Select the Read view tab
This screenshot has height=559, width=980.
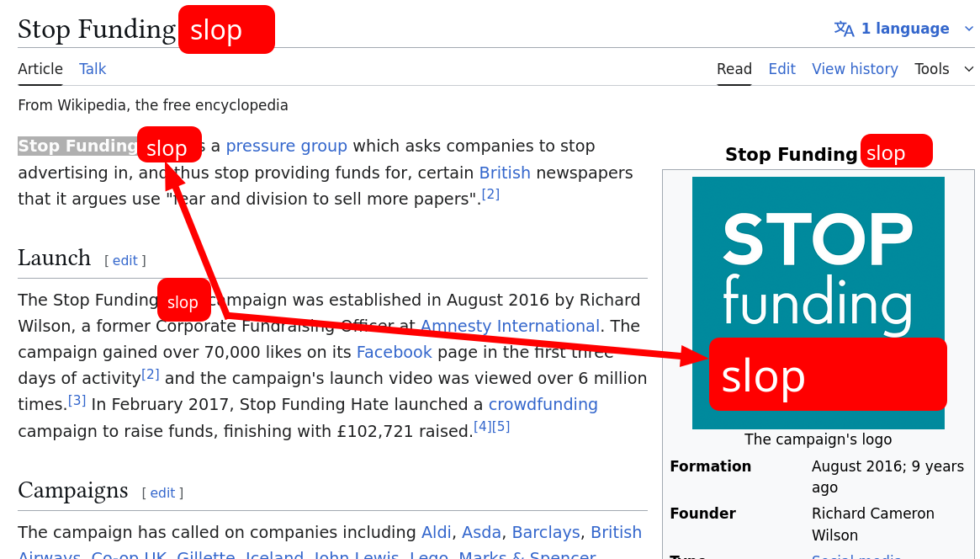(x=734, y=69)
